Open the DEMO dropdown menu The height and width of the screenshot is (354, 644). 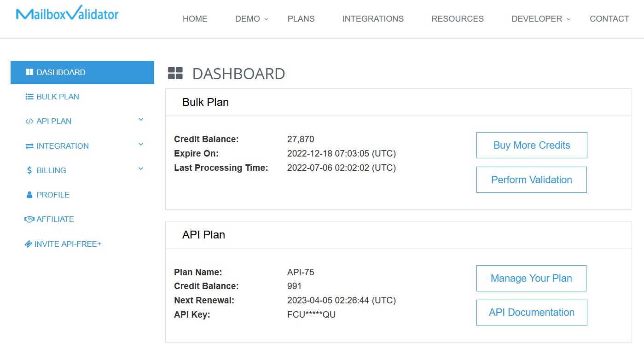pyautogui.click(x=248, y=19)
